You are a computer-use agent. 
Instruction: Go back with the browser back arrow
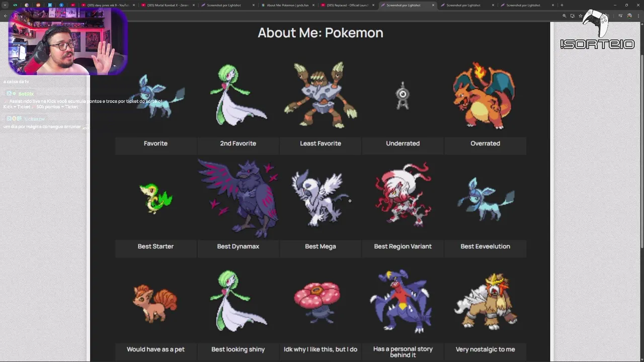[x=5, y=16]
